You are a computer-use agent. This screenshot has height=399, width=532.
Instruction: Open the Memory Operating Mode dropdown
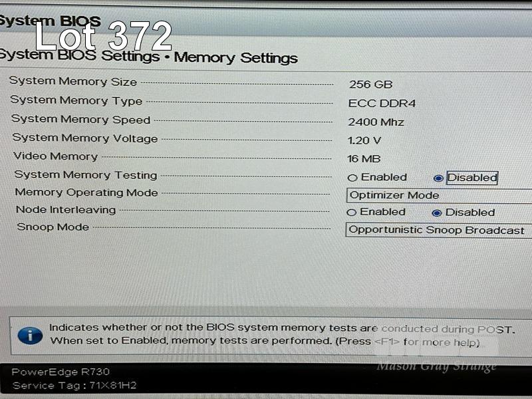439,196
